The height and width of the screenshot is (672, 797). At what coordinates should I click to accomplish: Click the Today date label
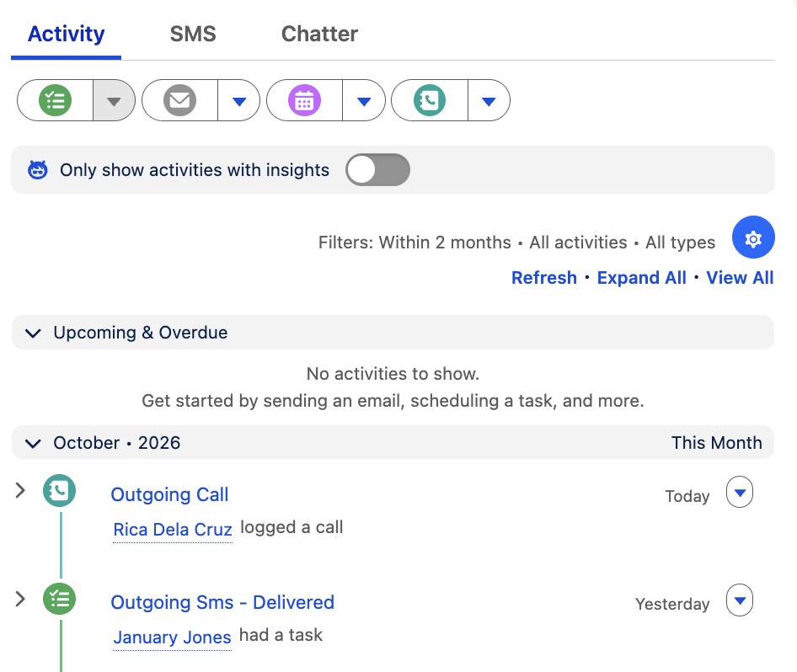687,496
